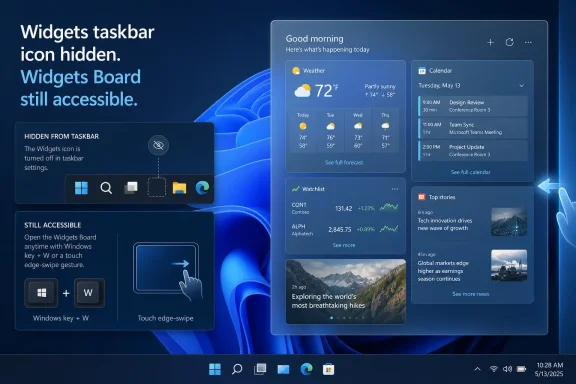This screenshot has height=384, width=576.
Task: Click the Search magnifier in the bottom taskbar
Action: [237, 369]
